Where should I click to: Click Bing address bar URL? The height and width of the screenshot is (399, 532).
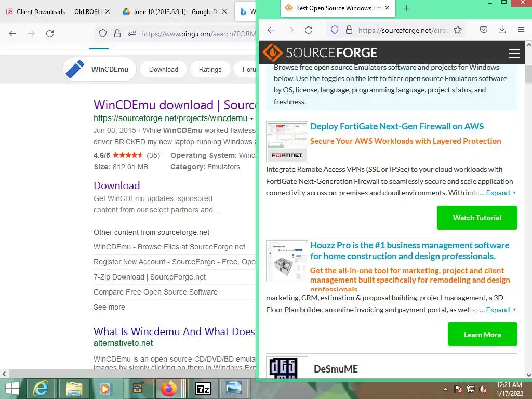pos(198,34)
